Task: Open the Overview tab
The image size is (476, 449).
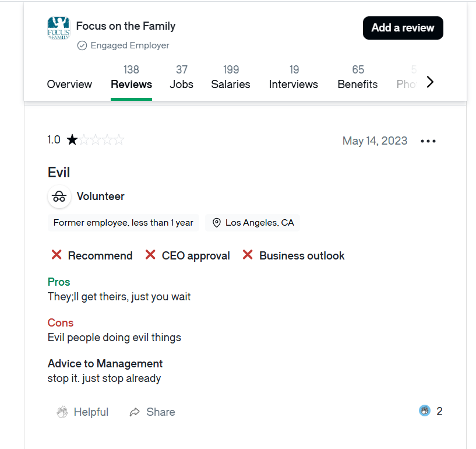Action: [x=69, y=84]
